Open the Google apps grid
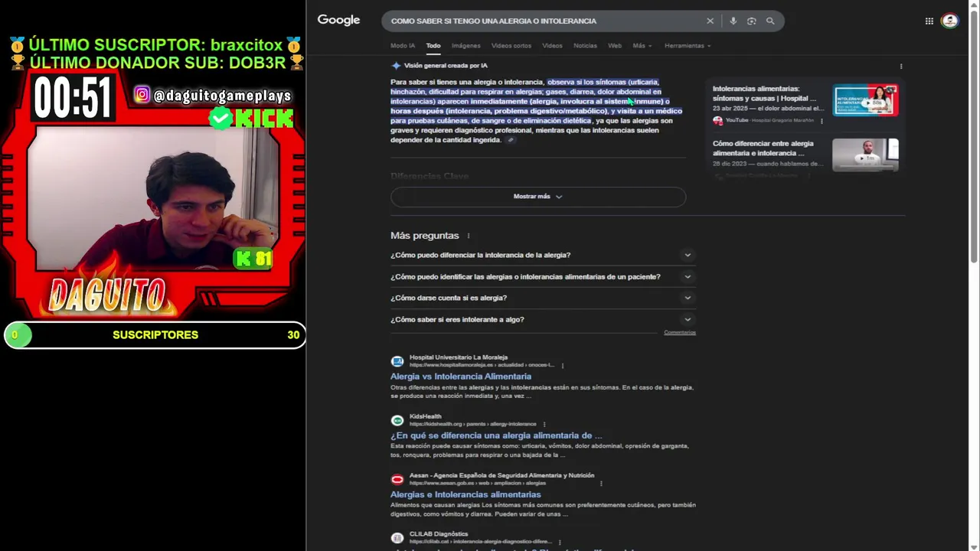Screen dimensions: 980x551 [x=929, y=21]
